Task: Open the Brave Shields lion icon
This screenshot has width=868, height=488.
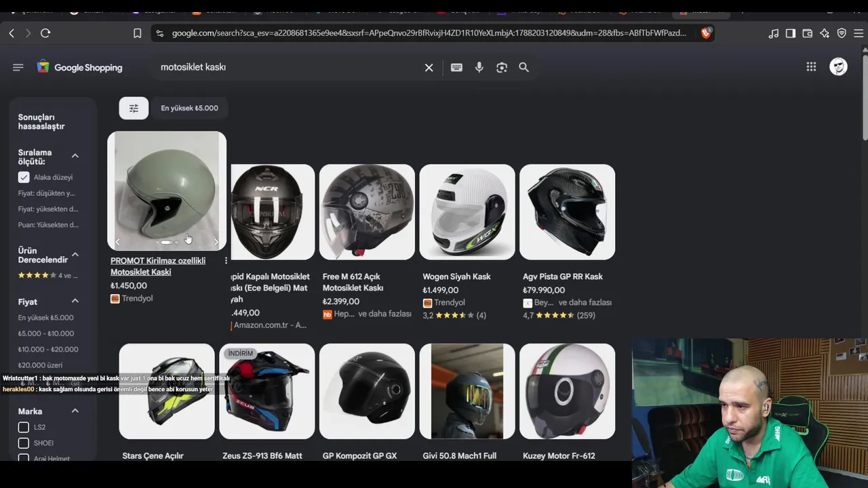Action: click(x=706, y=33)
